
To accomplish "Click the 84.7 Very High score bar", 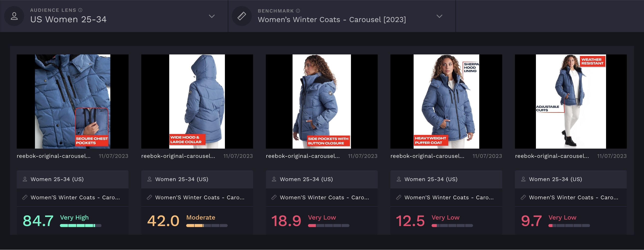I will tap(80, 226).
